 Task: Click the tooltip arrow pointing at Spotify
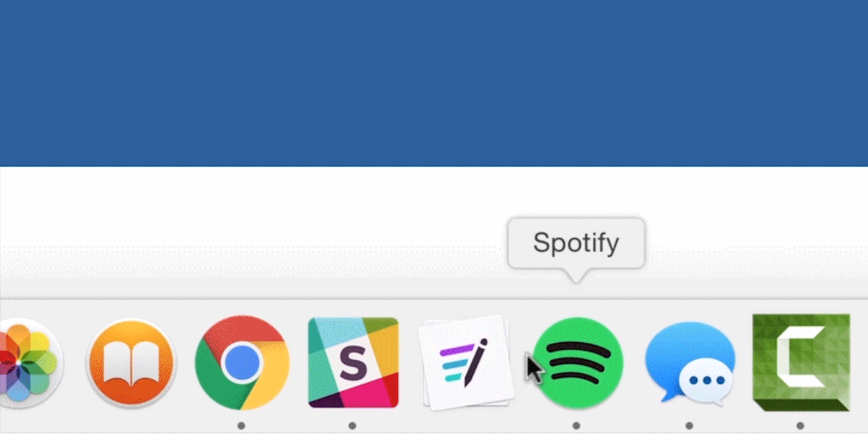coord(576,276)
